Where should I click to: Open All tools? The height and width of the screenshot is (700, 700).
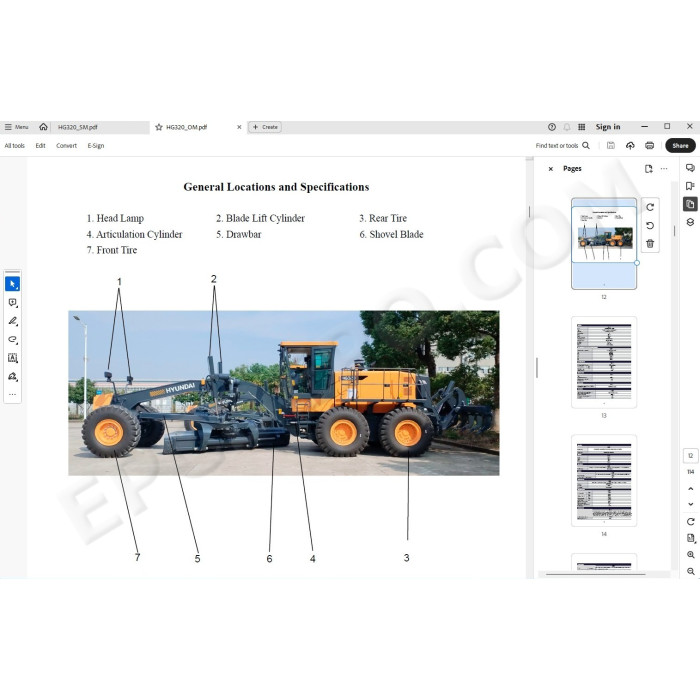click(15, 146)
